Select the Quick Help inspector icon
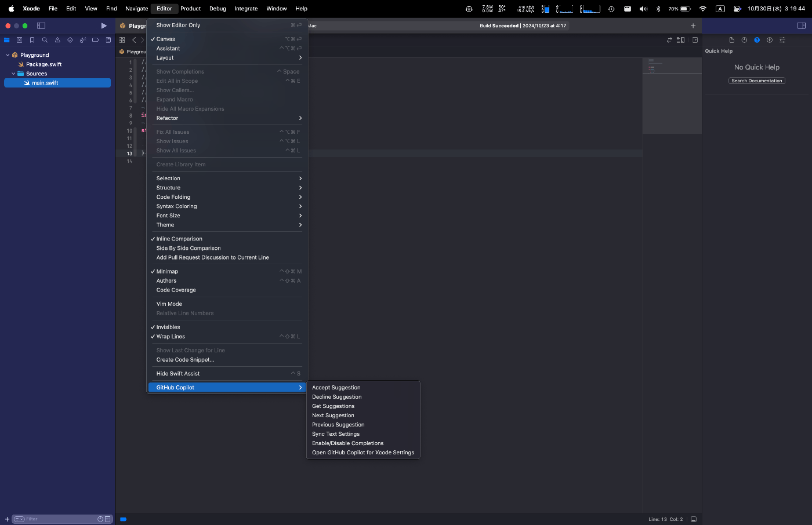This screenshot has width=812, height=525. [x=757, y=40]
